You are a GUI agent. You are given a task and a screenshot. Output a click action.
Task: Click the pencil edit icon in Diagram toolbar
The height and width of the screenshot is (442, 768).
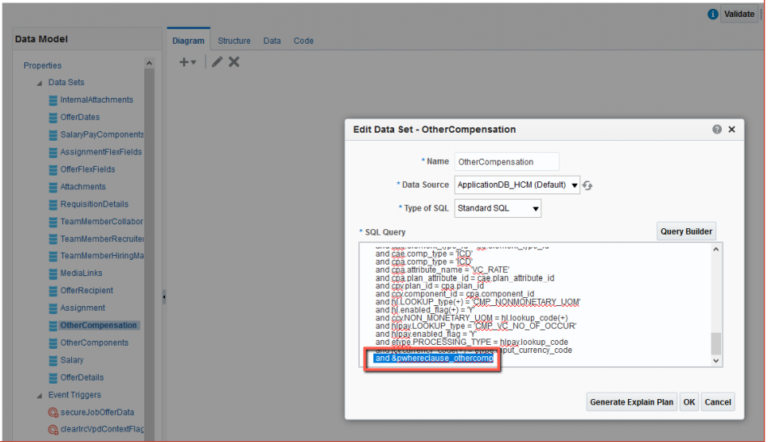[217, 62]
